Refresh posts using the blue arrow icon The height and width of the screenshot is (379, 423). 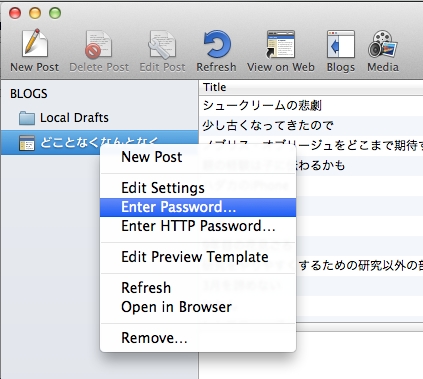point(217,44)
